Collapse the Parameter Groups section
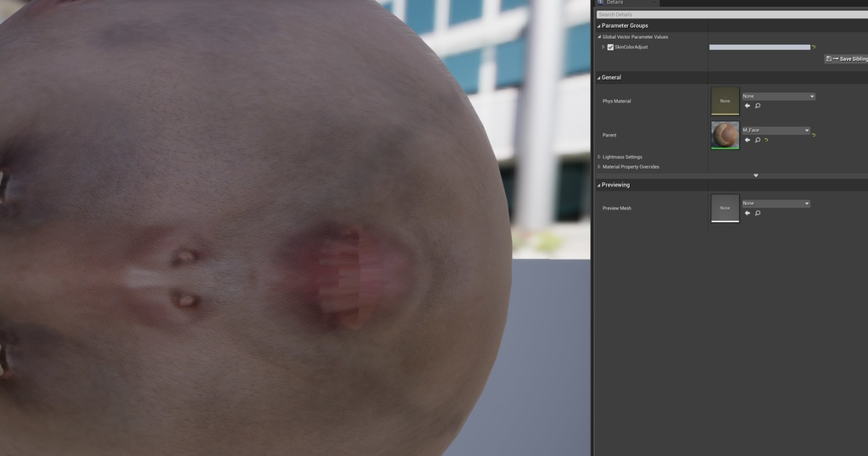 pos(598,26)
